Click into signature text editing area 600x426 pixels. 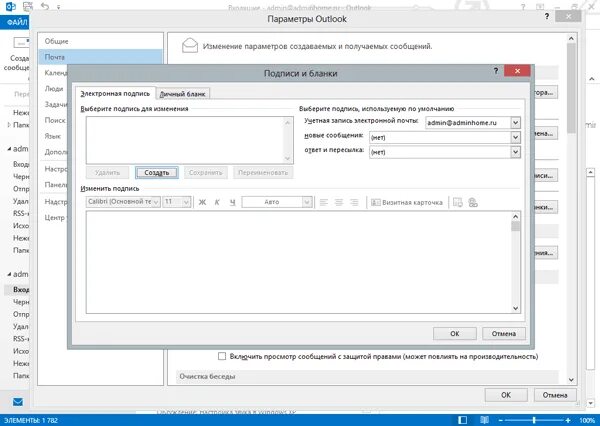[298, 262]
